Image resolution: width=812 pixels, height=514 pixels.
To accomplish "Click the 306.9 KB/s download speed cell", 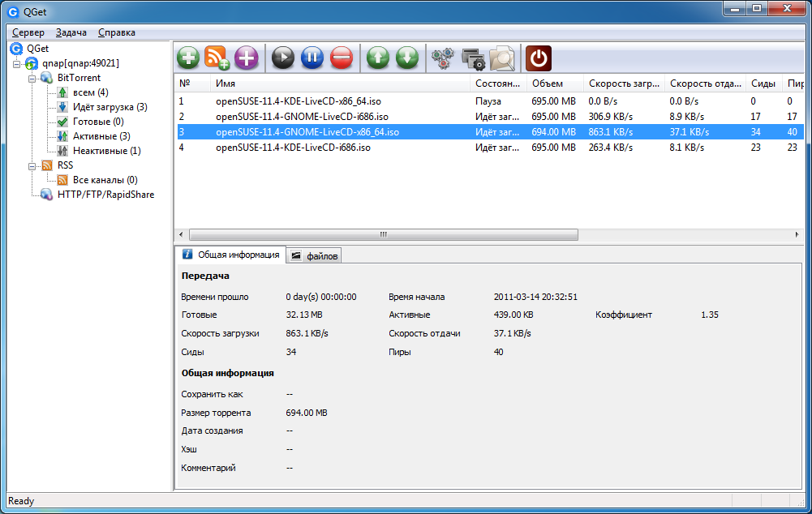I will [610, 117].
